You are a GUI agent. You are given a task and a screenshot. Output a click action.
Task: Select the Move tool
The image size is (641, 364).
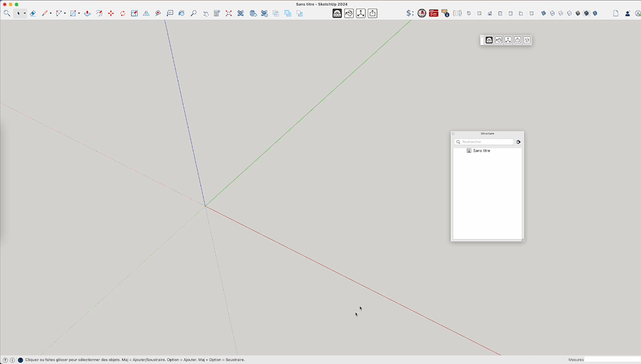[111, 13]
